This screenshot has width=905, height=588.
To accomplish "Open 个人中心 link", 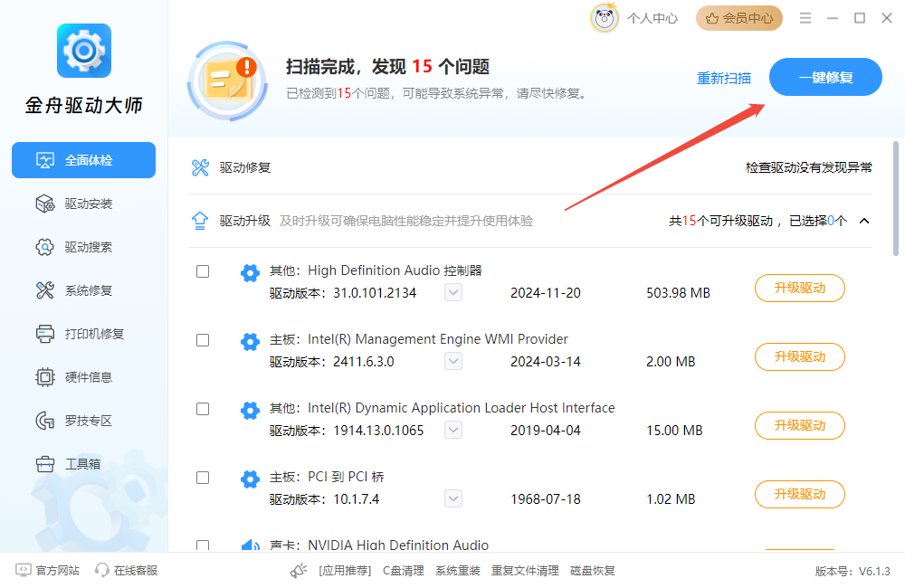I will (x=653, y=18).
